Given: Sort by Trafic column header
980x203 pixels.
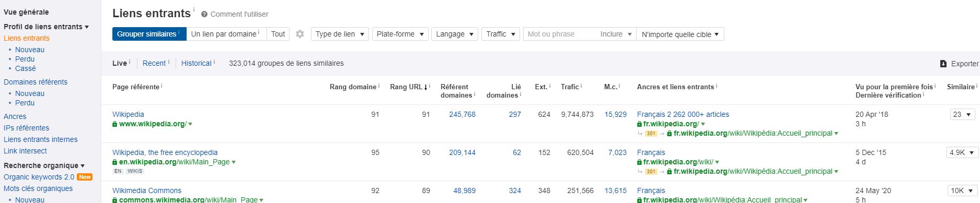Looking at the screenshot, I should [x=570, y=87].
